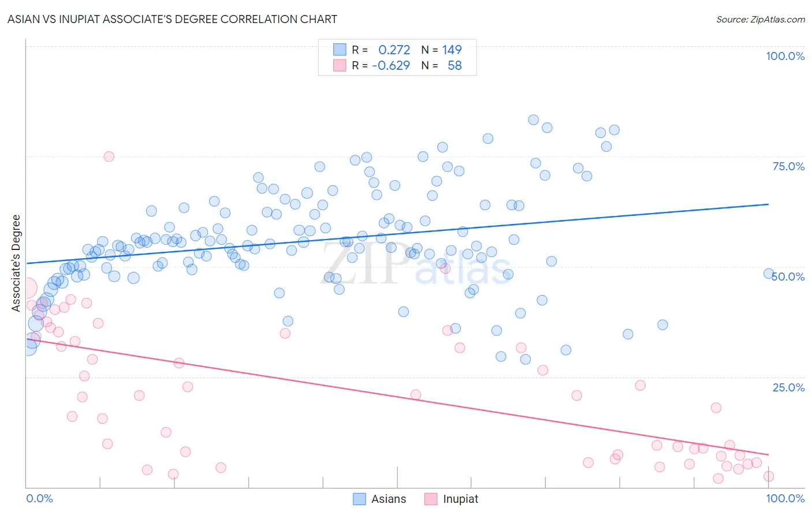812x515 pixels.
Task: Click the 50.0% y-axis label
Action: pyautogui.click(x=788, y=277)
